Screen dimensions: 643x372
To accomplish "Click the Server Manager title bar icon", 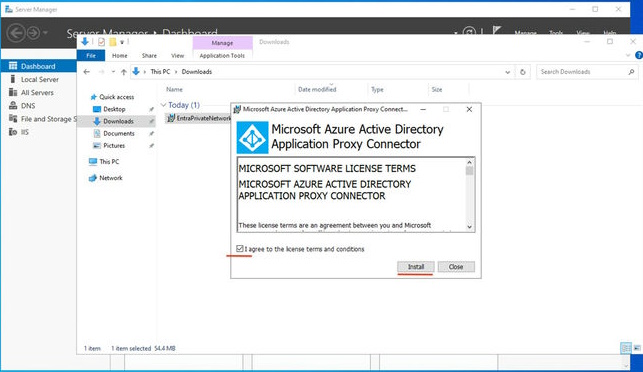I will point(9,9).
